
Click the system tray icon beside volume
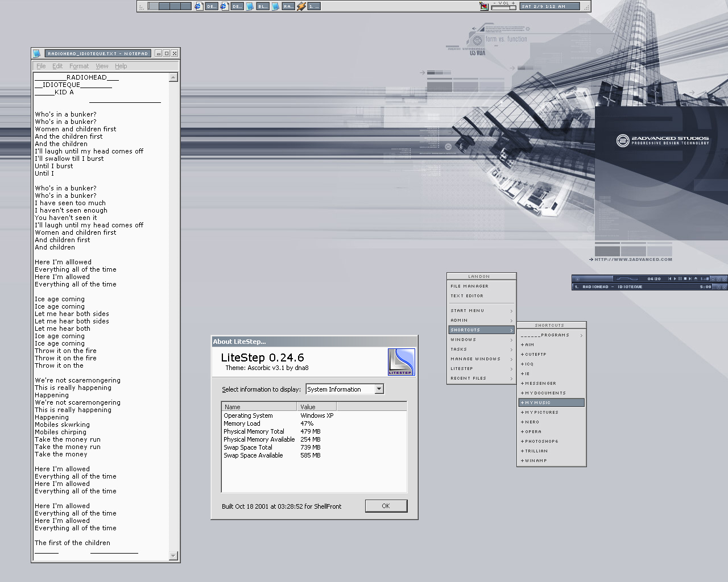click(x=484, y=6)
